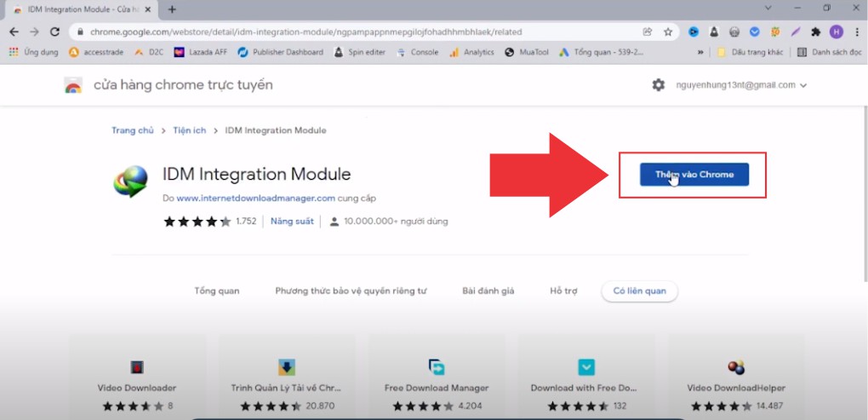Open the Video DownloadHelper card
Screen dimensions: 868x420
point(736,377)
